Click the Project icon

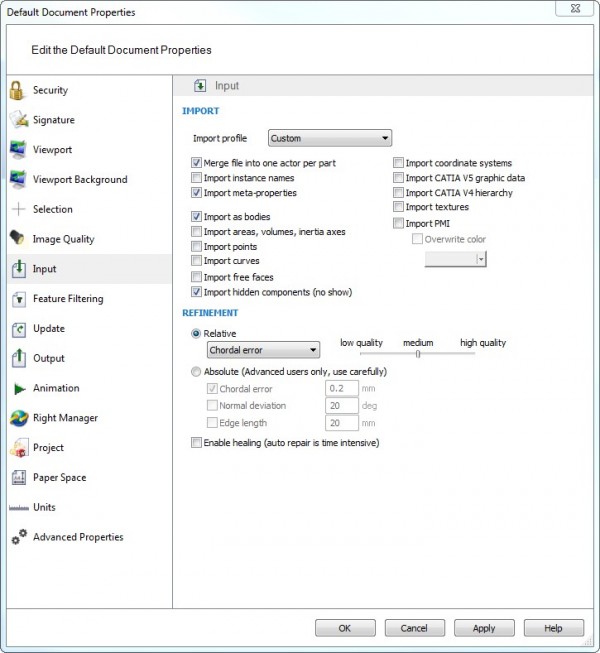(x=19, y=448)
